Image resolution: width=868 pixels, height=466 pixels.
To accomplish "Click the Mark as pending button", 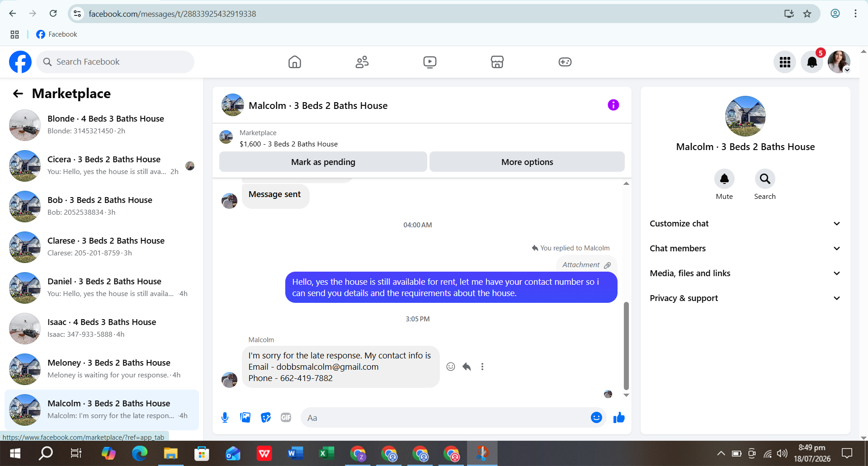I will 323,162.
